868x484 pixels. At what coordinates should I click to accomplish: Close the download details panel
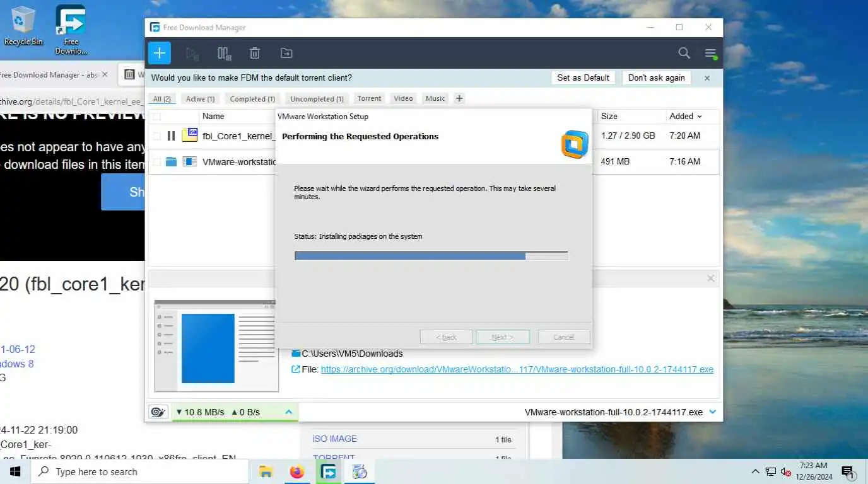[711, 278]
